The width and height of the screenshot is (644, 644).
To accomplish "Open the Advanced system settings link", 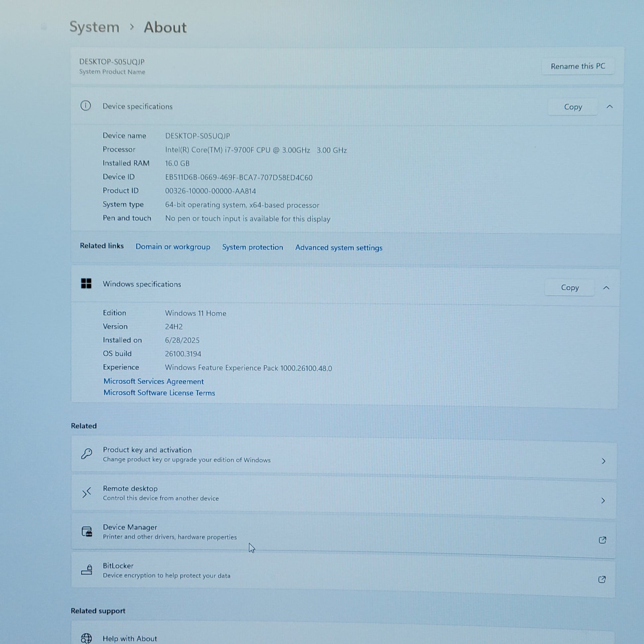I will (x=339, y=248).
